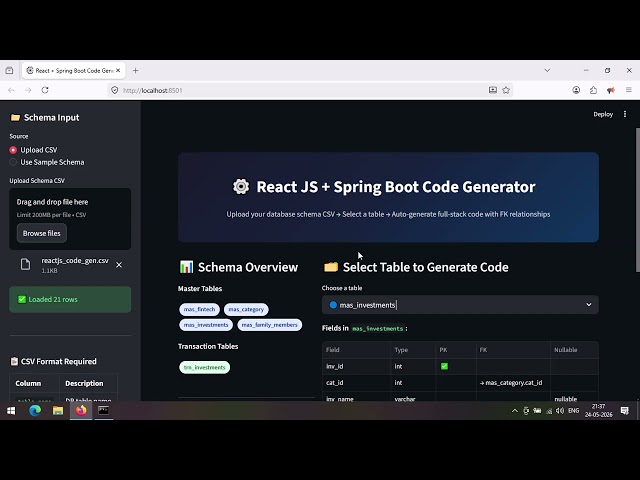Click the Description header in CSV Format table
The height and width of the screenshot is (480, 640).
coord(84,383)
